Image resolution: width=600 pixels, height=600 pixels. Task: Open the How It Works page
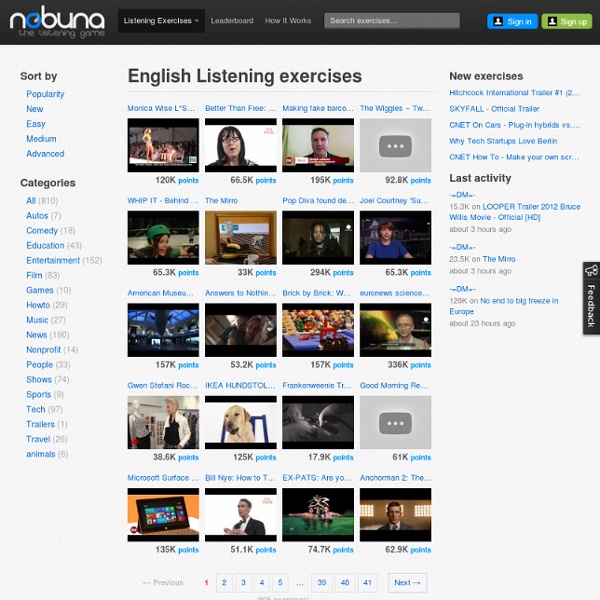click(x=288, y=21)
